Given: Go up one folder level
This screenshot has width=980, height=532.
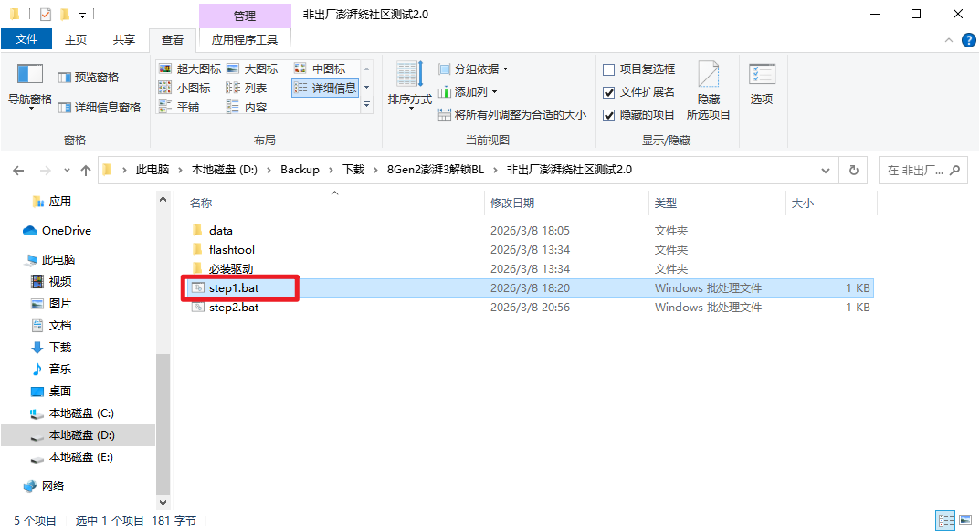Looking at the screenshot, I should point(86,171).
